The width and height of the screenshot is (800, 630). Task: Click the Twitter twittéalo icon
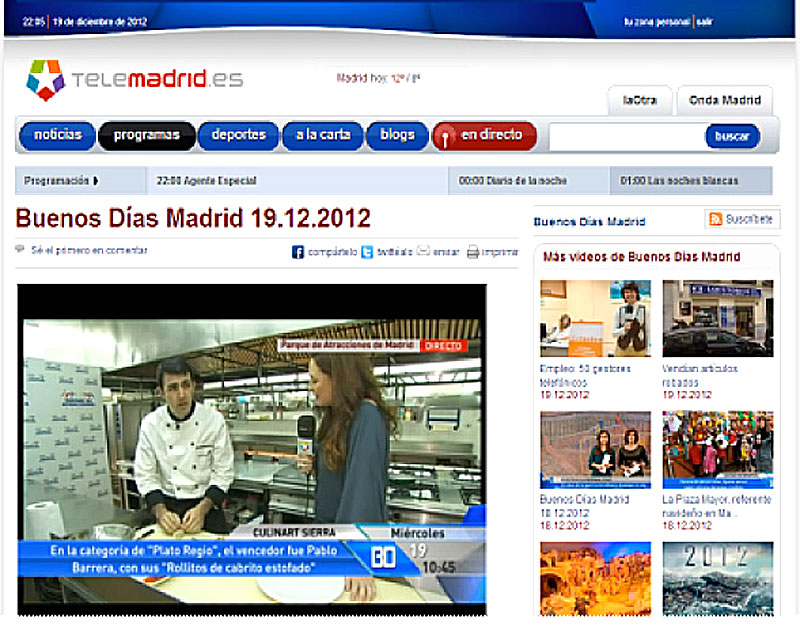367,252
